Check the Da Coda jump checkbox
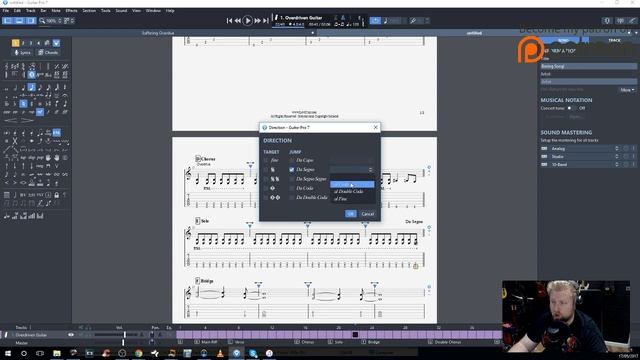The height and width of the screenshot is (360, 640). coord(291,188)
